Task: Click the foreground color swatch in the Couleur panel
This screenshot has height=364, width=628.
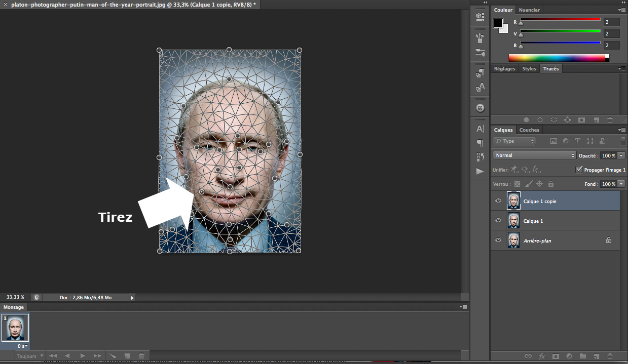Action: pyautogui.click(x=498, y=23)
